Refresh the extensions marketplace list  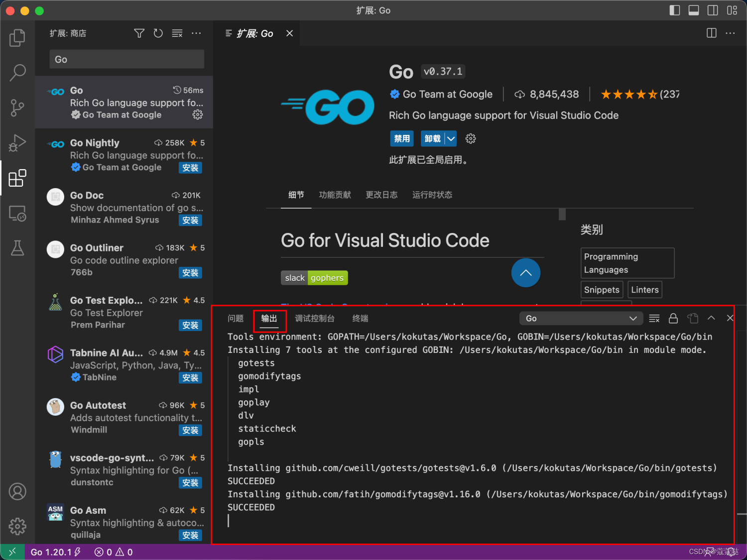tap(158, 33)
